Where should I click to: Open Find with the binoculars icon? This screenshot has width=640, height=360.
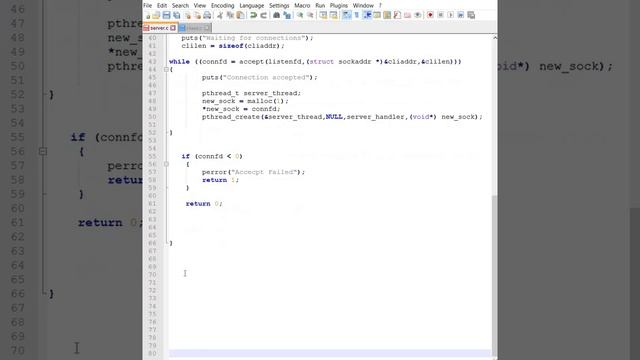click(276, 15)
